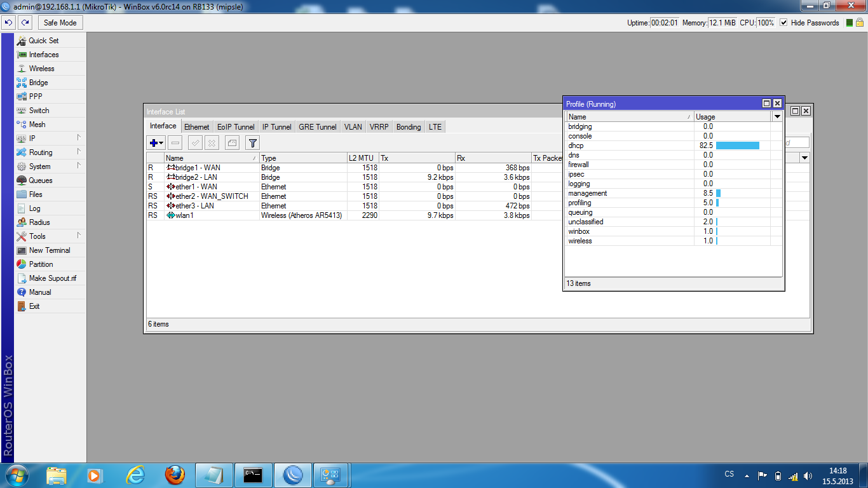Open the Log sidebar item
The height and width of the screenshot is (488, 868).
[x=50, y=208]
